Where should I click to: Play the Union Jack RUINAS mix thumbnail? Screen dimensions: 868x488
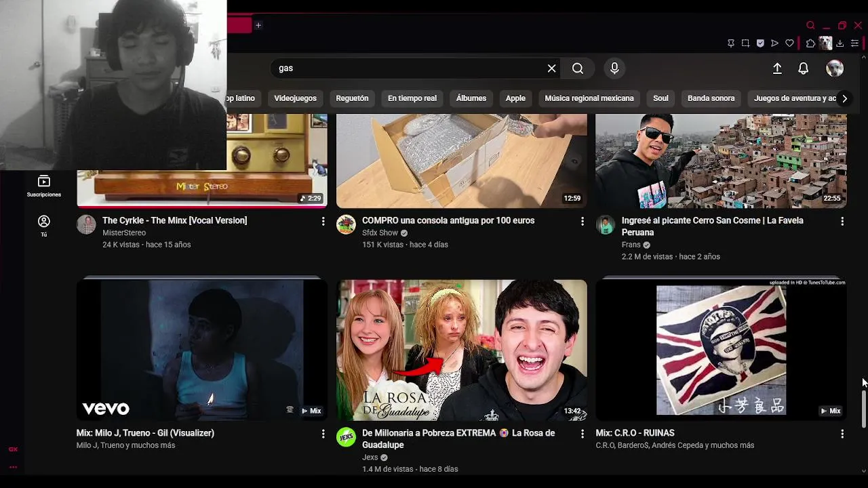coord(721,350)
